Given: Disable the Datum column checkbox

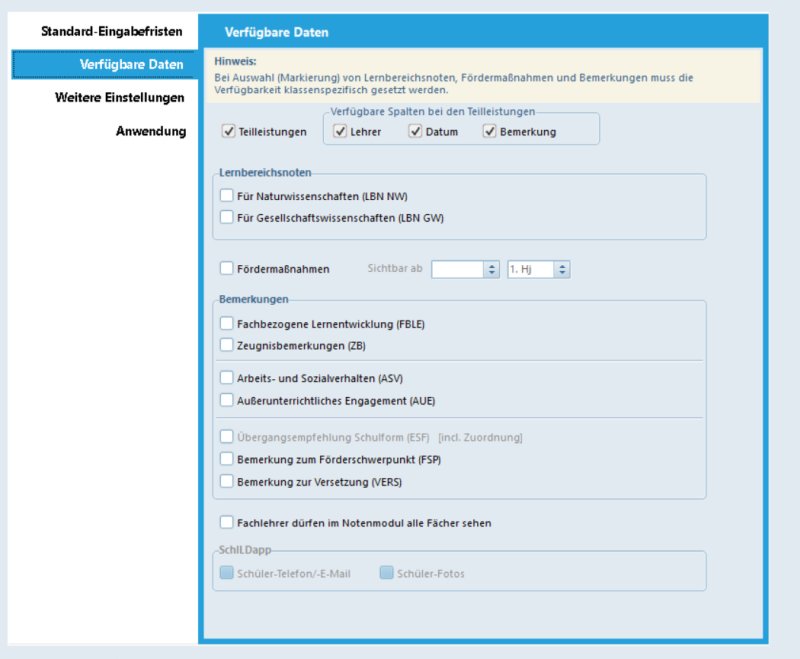Looking at the screenshot, I should (415, 131).
